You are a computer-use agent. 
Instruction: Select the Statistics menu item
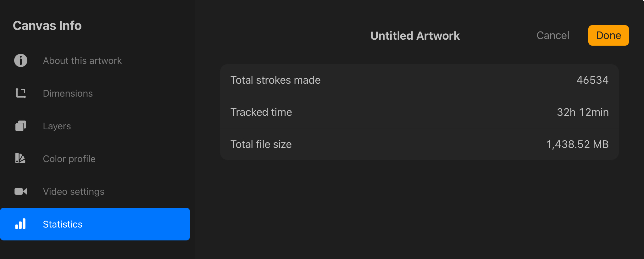tap(95, 224)
